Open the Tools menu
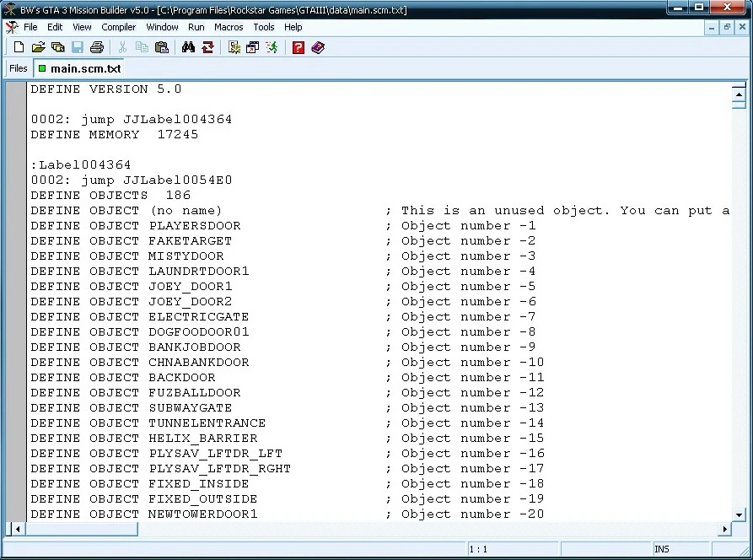 point(263,27)
